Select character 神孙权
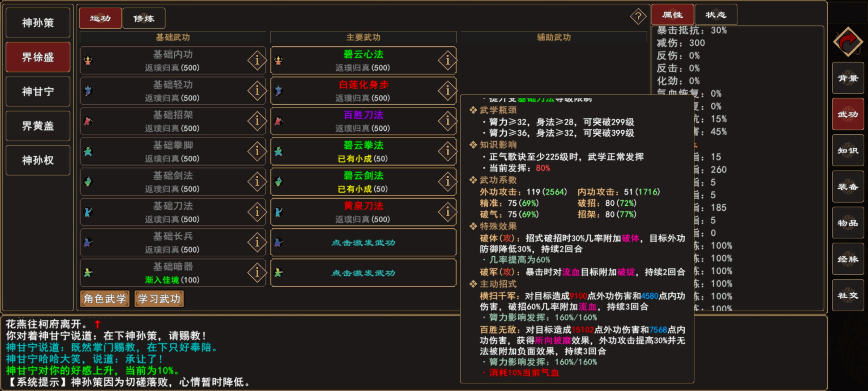 [38, 160]
